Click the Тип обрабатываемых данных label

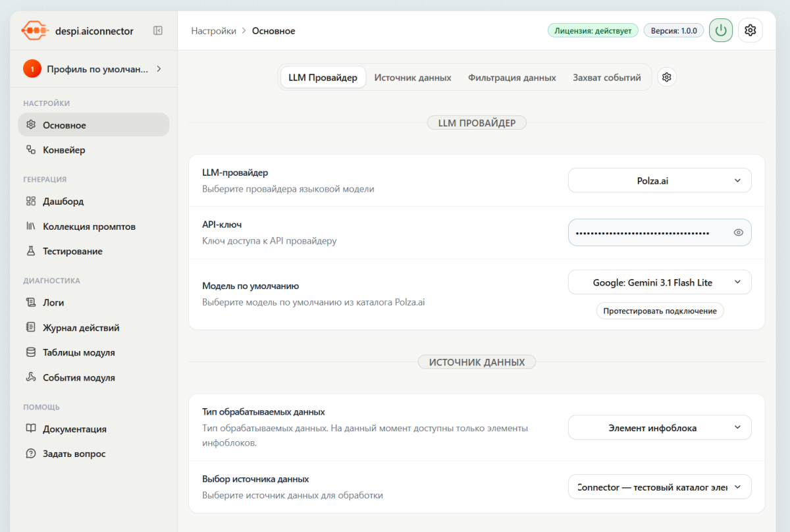click(x=263, y=412)
